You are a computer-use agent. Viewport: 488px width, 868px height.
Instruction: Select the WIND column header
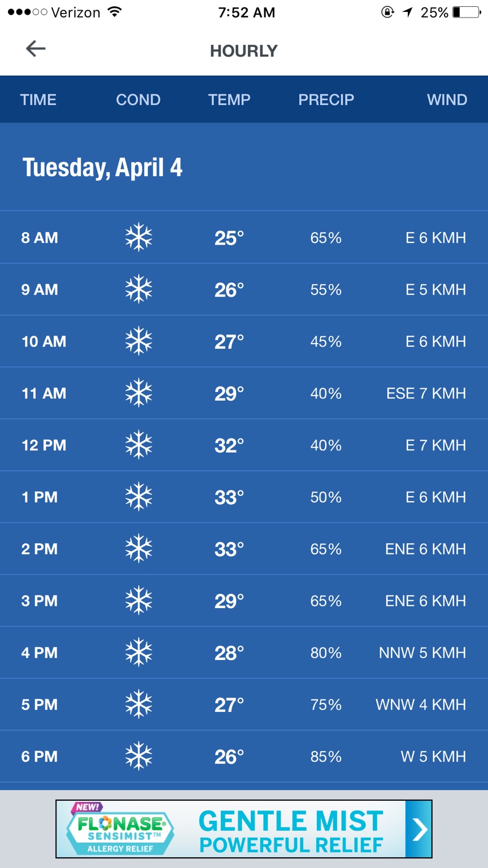447,99
